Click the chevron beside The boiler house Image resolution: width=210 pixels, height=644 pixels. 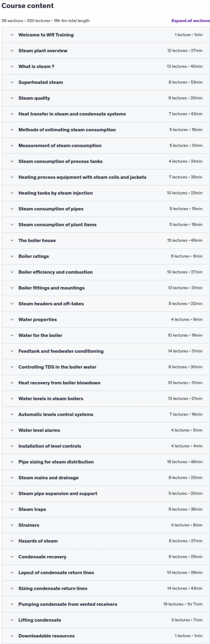[12, 241]
